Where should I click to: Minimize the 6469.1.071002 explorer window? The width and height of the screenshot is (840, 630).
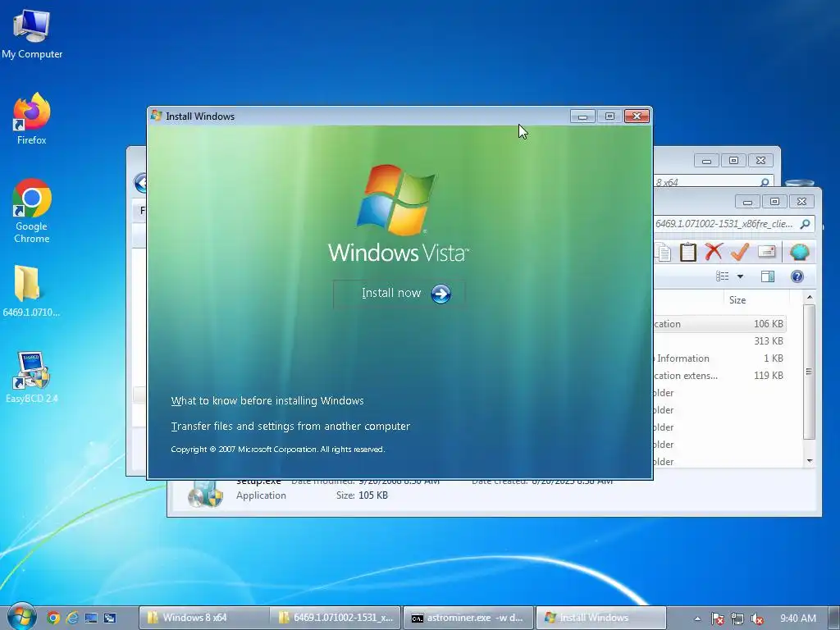coord(747,202)
